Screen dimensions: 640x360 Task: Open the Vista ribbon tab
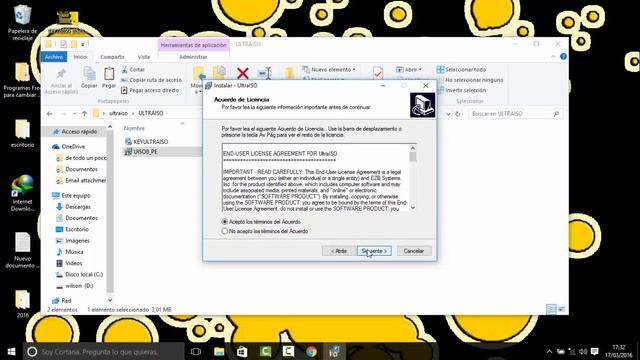(x=144, y=57)
